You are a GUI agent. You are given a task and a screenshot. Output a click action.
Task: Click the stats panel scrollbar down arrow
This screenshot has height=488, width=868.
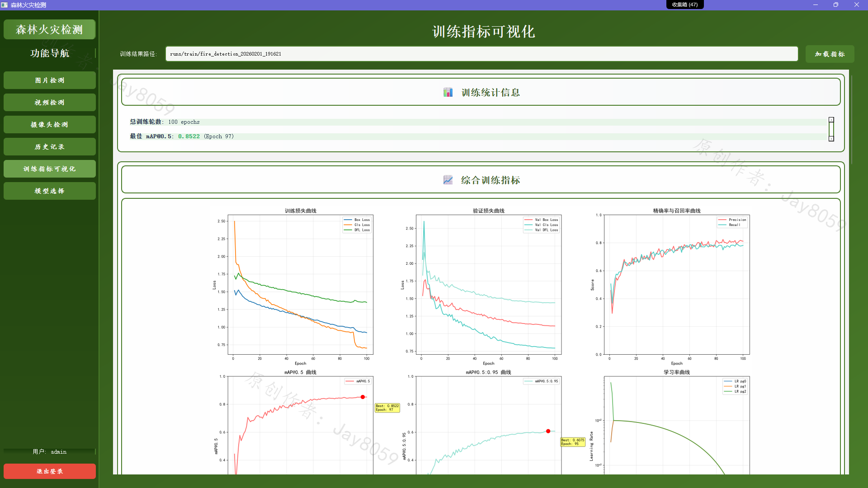[x=831, y=139]
